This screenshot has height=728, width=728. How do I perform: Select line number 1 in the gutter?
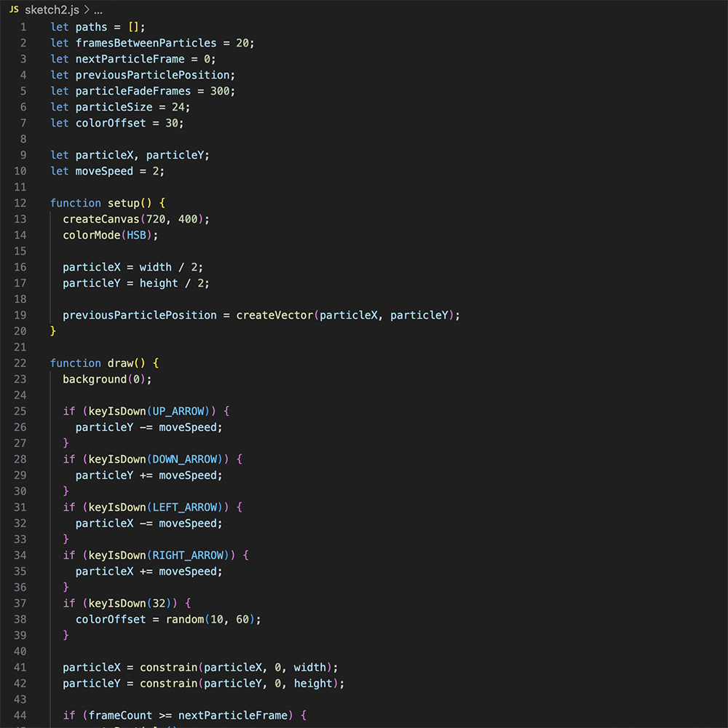pos(23,26)
